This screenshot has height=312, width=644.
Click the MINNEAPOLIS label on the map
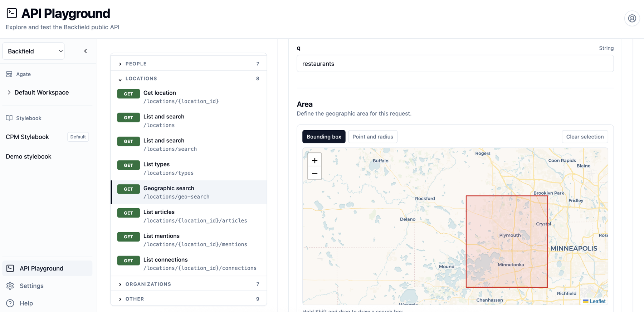[574, 248]
